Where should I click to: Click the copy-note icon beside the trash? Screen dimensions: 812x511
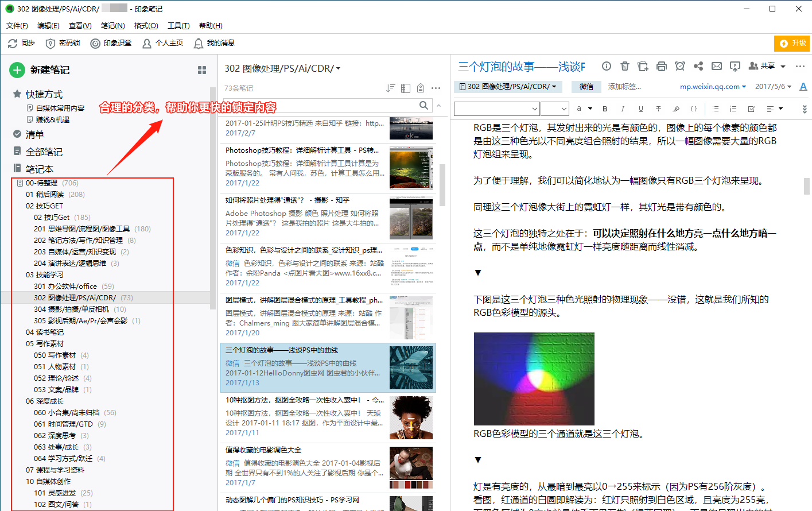643,66
